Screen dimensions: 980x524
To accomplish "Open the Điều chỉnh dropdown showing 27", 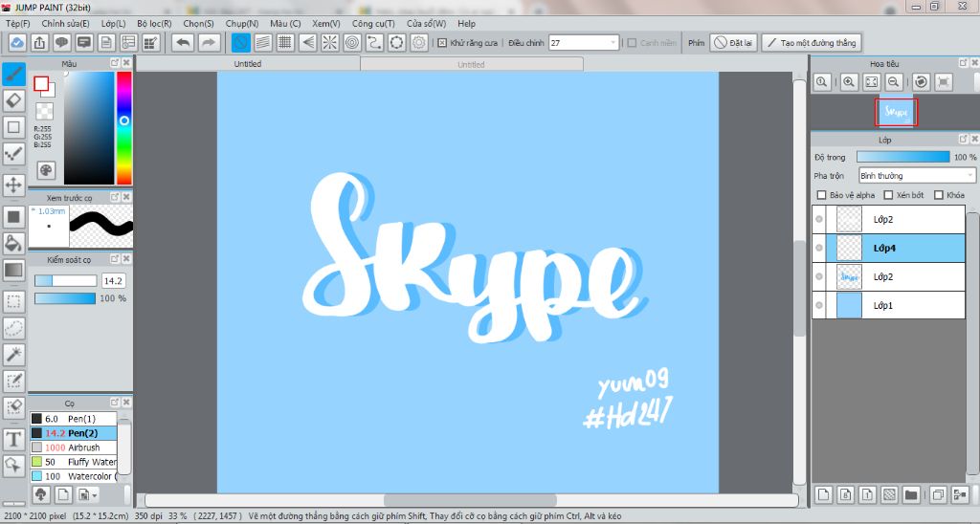I will point(584,42).
